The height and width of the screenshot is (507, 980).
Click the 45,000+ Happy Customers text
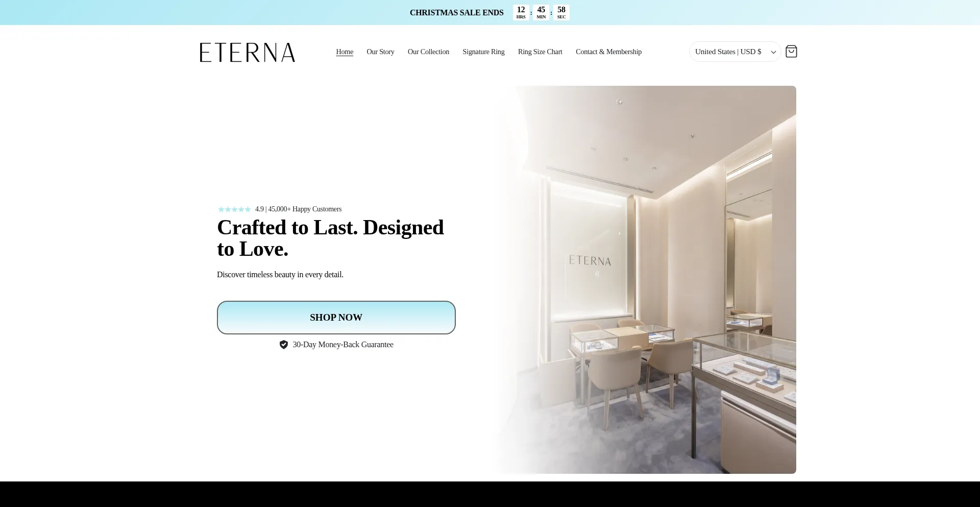[x=305, y=209]
